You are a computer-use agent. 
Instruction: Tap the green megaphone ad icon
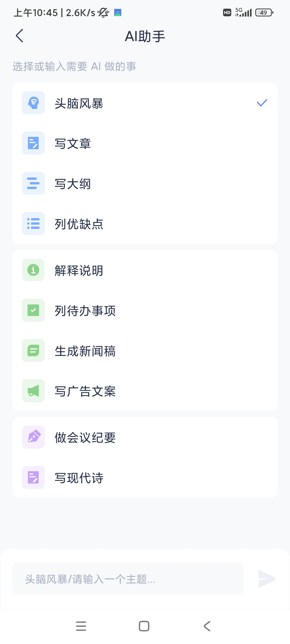coord(33,391)
